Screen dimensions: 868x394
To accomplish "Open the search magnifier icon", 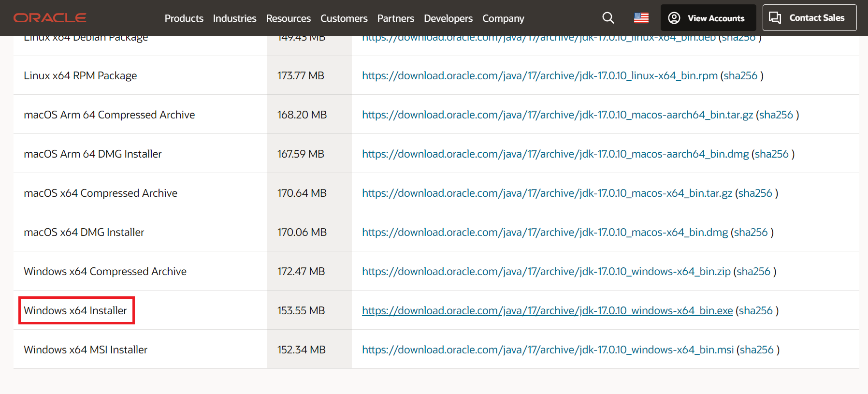I will click(x=608, y=18).
